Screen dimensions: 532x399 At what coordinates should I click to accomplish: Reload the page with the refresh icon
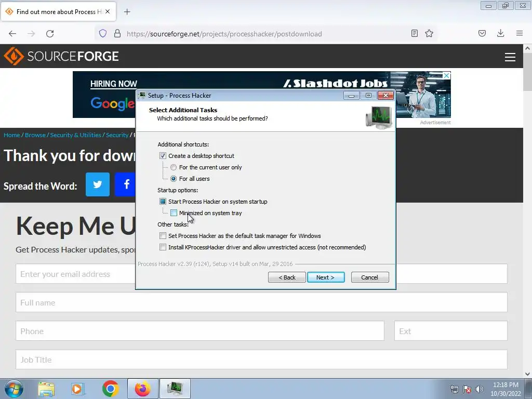point(50,34)
